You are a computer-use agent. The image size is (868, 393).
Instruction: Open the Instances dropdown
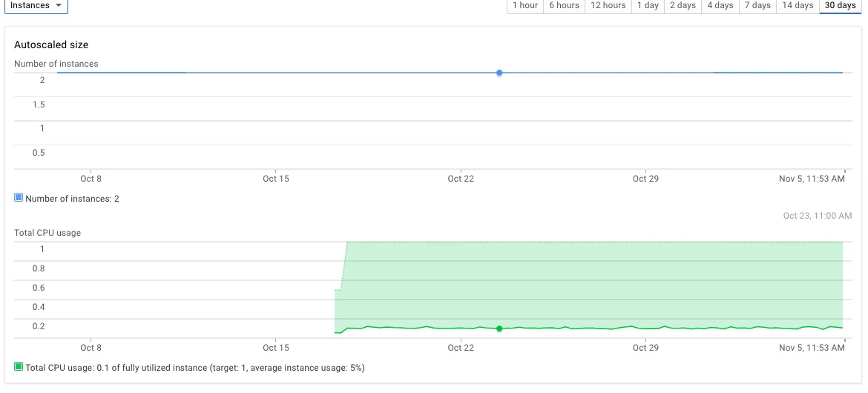point(36,5)
